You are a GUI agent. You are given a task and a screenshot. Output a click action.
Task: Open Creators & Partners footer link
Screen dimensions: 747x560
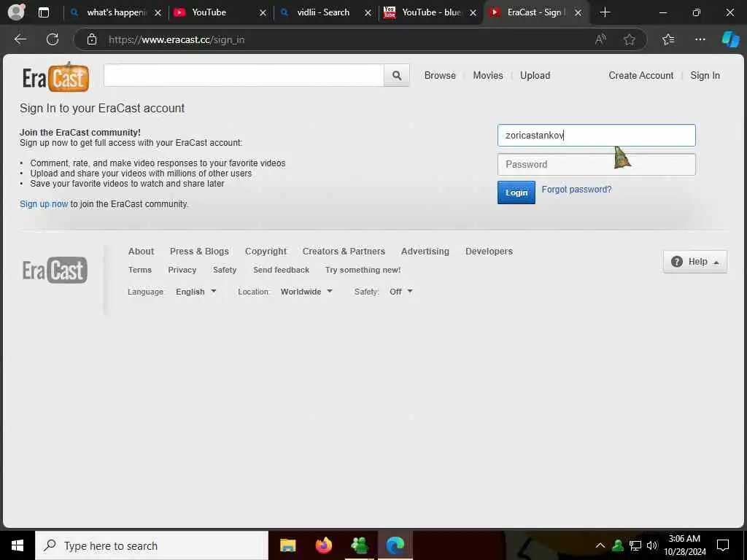(x=344, y=251)
